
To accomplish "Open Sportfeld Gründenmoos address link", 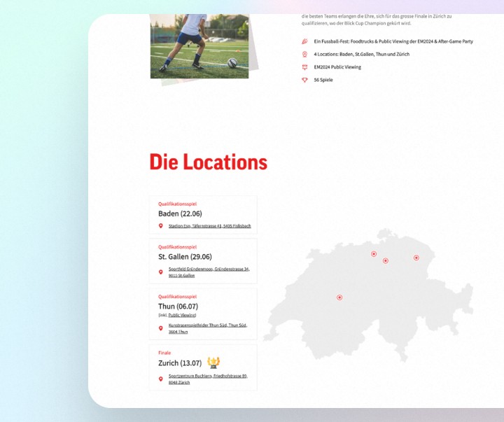I will click(209, 272).
